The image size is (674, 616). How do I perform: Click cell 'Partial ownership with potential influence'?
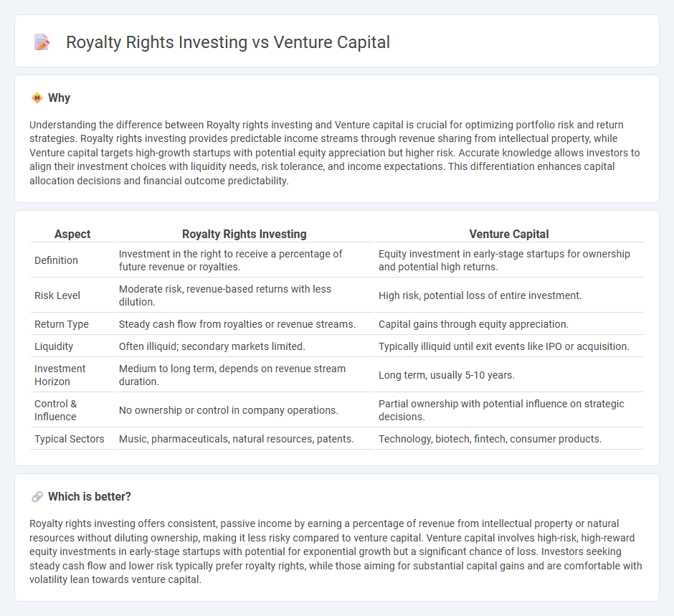coord(509,410)
